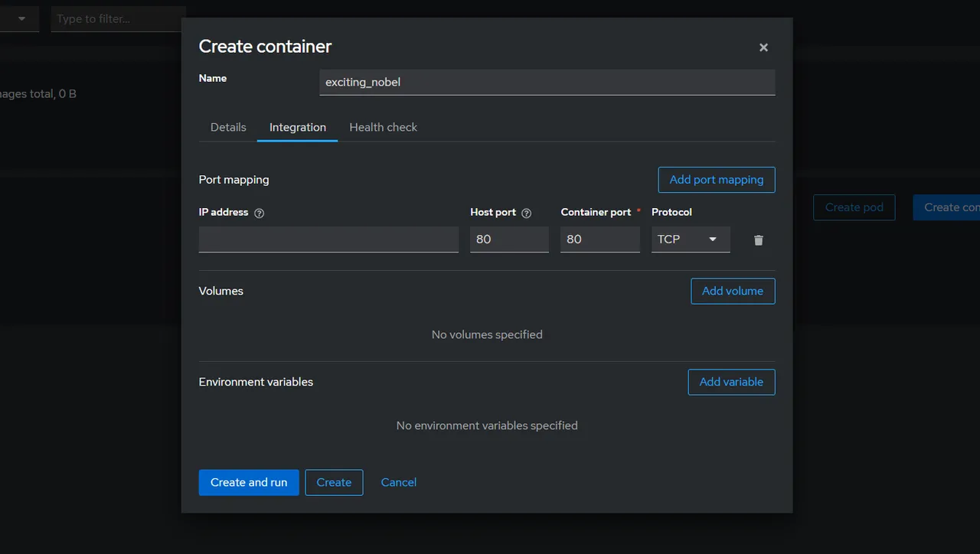Delete the port mapping row with trash icon
The width and height of the screenshot is (980, 554).
[758, 240]
